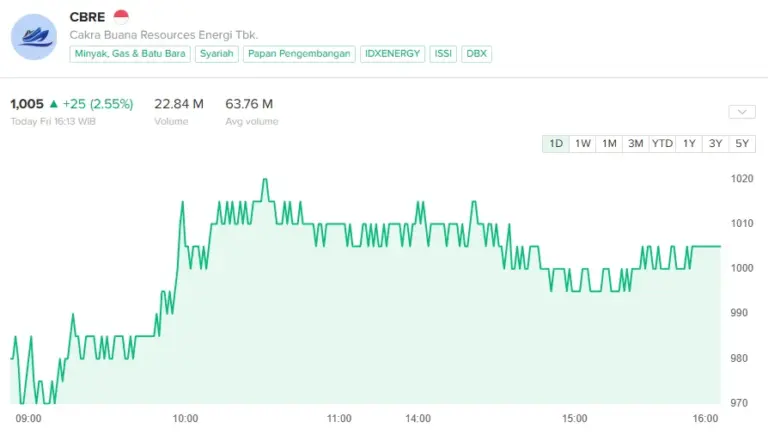Open the Papan Pengembangan tag

pyautogui.click(x=299, y=54)
